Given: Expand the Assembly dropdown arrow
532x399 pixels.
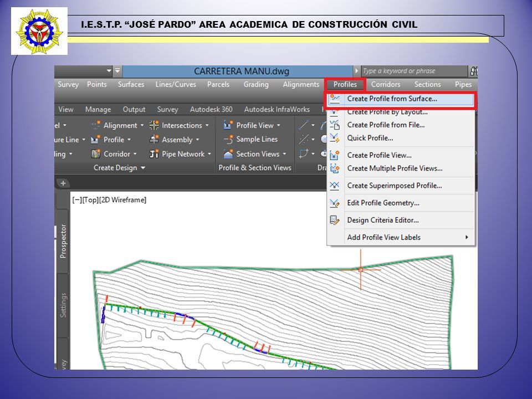Looking at the screenshot, I should coord(197,140).
